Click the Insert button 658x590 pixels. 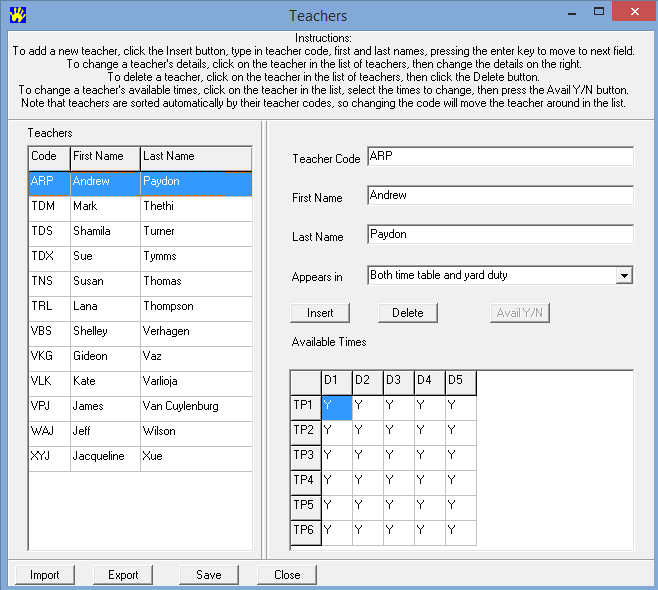point(320,313)
